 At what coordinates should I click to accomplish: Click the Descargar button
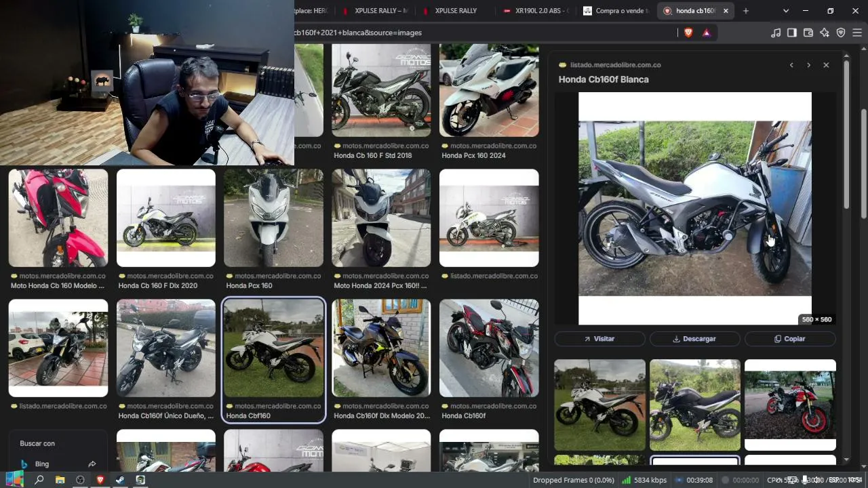pos(694,339)
